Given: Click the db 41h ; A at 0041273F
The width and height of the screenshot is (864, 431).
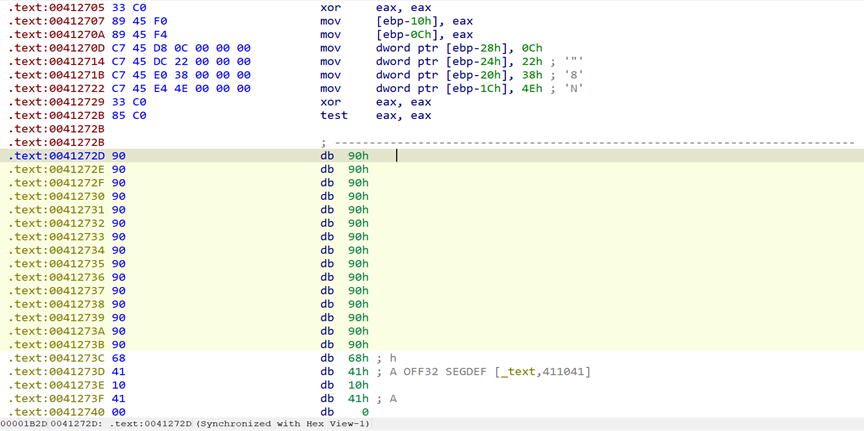Looking at the screenshot, I should pos(358,398).
